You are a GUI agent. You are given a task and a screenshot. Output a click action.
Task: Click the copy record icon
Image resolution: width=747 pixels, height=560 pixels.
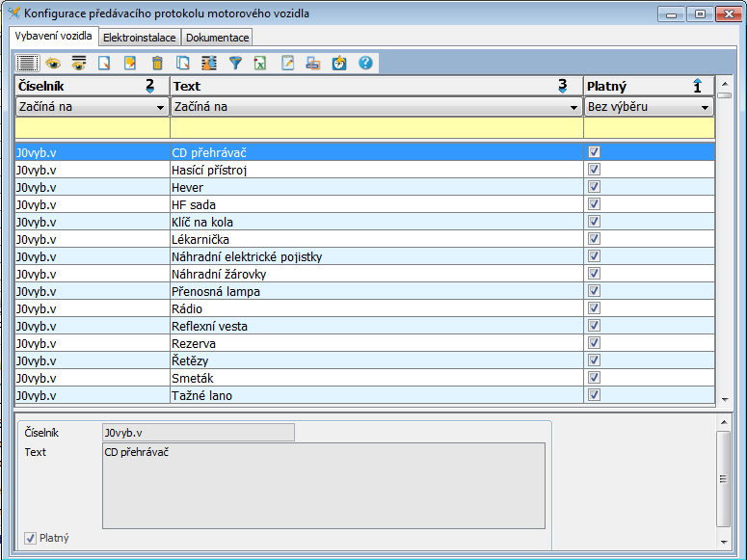[183, 64]
